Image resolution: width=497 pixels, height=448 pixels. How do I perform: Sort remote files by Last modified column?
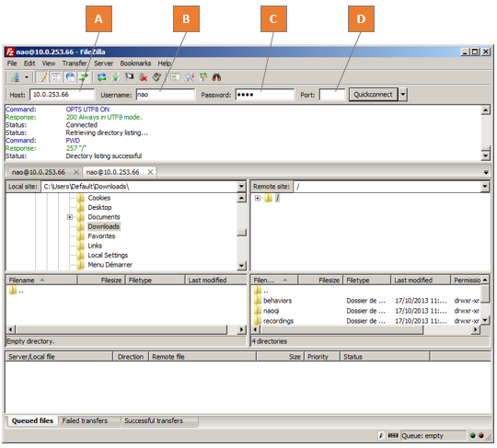click(421, 280)
